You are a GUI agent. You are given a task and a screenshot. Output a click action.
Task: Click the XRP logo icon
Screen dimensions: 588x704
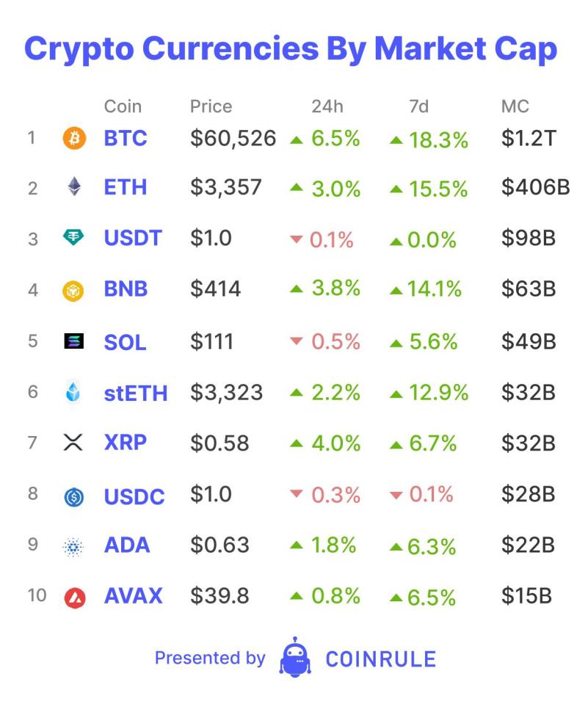74,443
